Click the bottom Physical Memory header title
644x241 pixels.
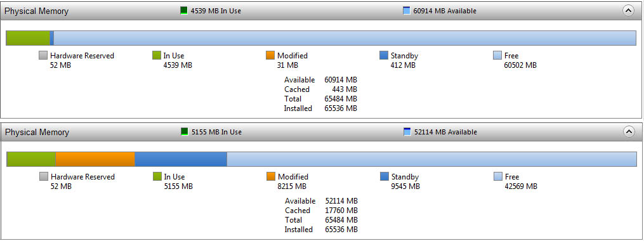37,132
